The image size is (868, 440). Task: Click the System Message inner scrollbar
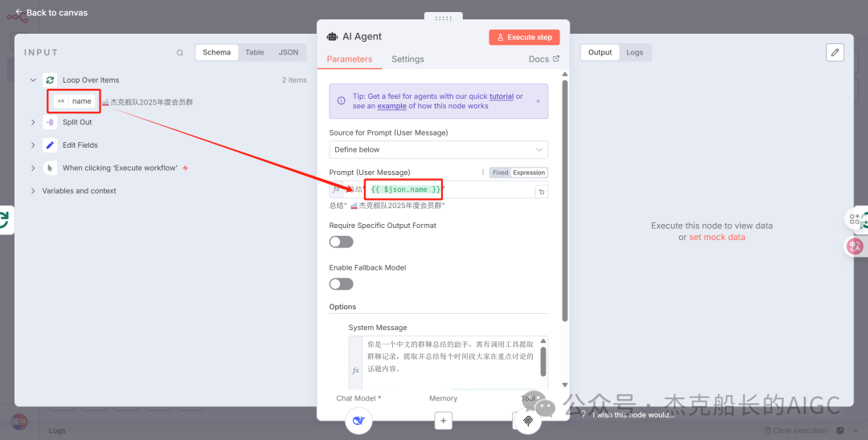543,361
